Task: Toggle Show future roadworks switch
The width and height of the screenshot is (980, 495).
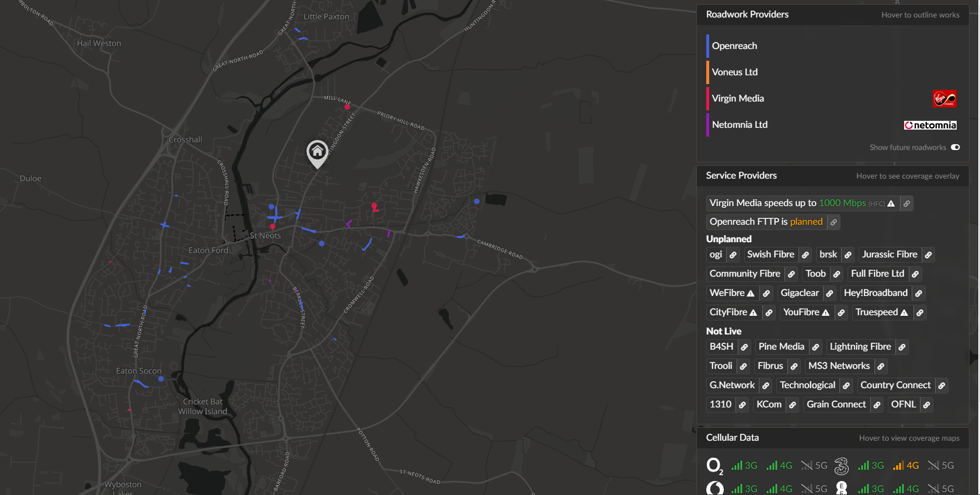Action: click(955, 147)
